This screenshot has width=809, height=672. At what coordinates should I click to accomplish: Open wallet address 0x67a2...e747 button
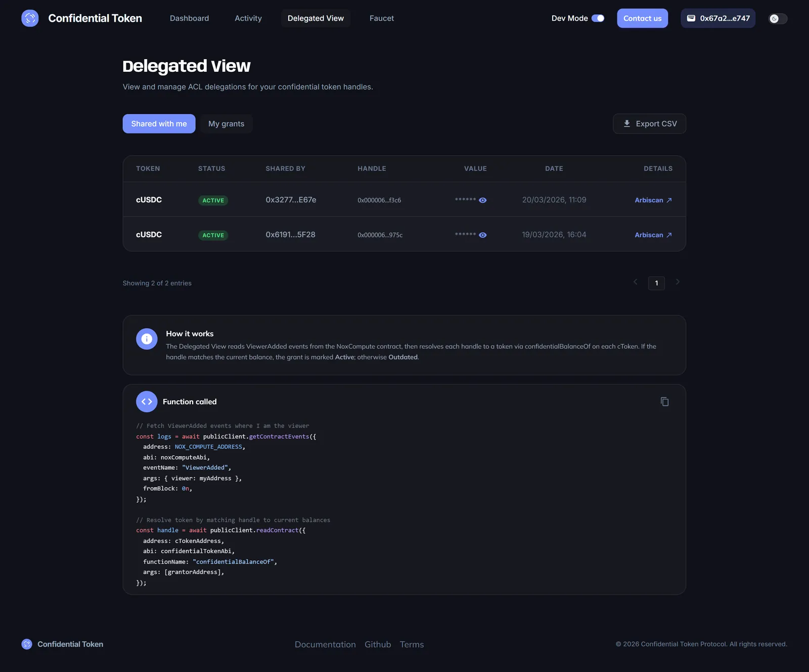tap(718, 18)
